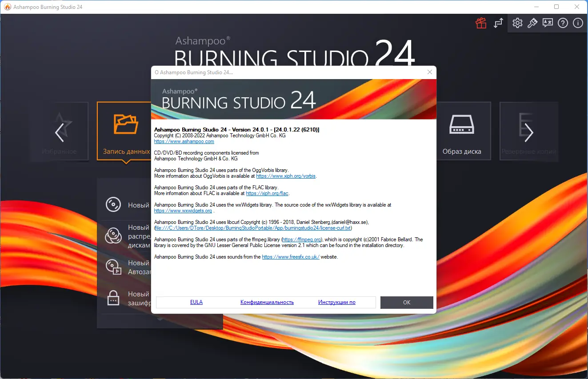
Task: Close the About dialog with X
Action: 429,72
